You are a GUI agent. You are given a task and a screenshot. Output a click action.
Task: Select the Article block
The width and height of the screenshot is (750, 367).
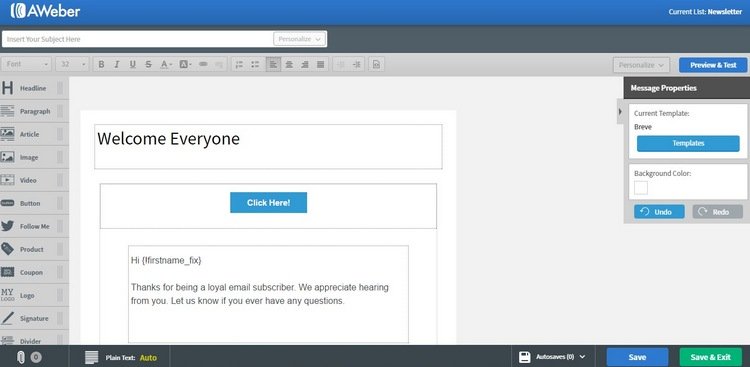click(33, 134)
